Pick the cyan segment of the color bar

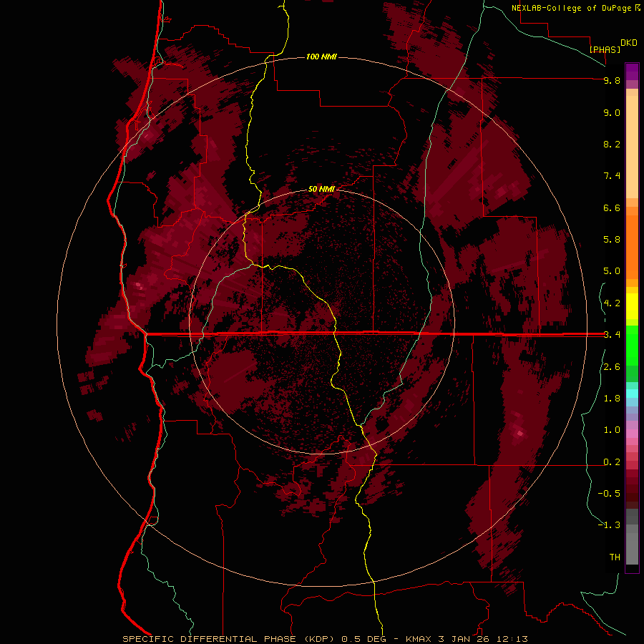(632, 393)
